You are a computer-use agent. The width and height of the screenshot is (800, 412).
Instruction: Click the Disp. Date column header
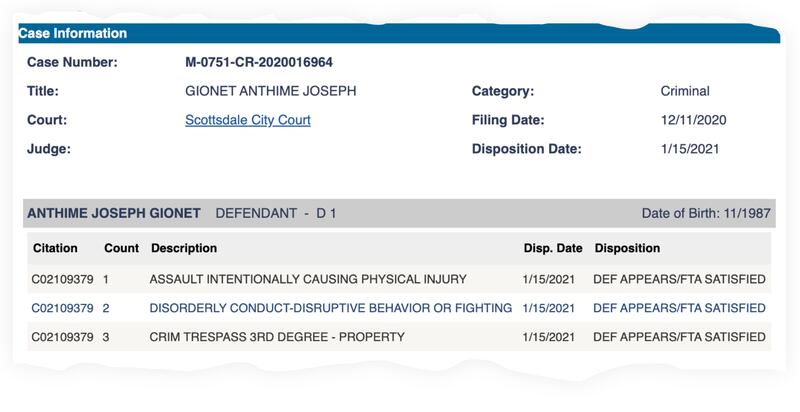(551, 248)
